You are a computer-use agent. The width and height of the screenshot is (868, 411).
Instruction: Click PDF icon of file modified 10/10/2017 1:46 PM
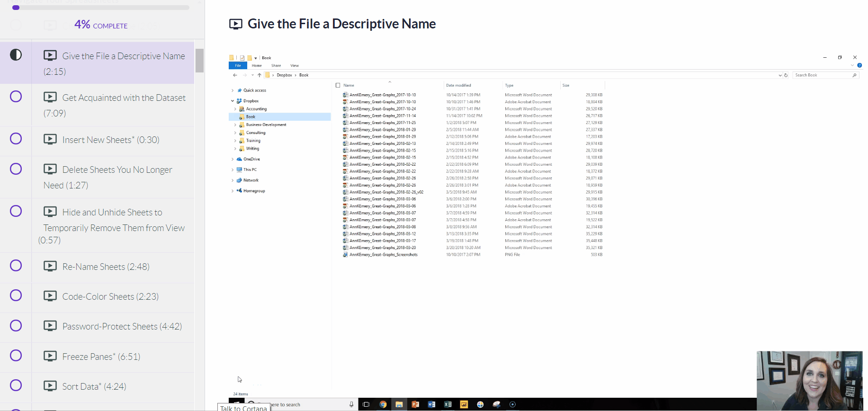[x=345, y=102]
